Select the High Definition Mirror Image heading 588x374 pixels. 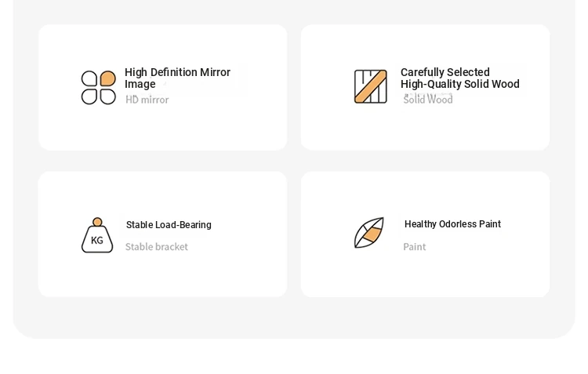point(177,78)
